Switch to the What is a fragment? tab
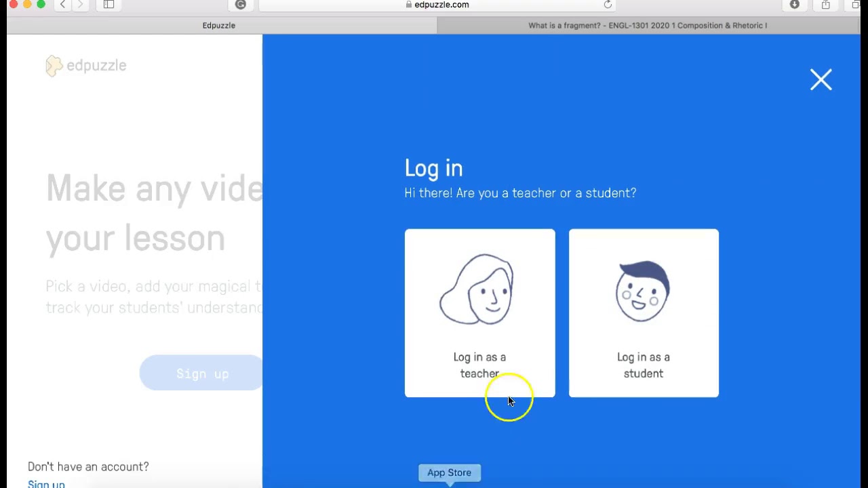This screenshot has width=868, height=488. click(648, 25)
